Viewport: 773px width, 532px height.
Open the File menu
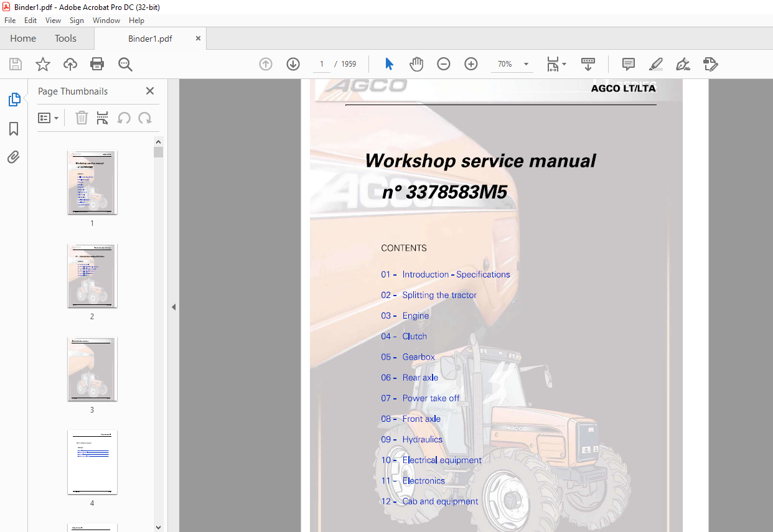coord(10,21)
